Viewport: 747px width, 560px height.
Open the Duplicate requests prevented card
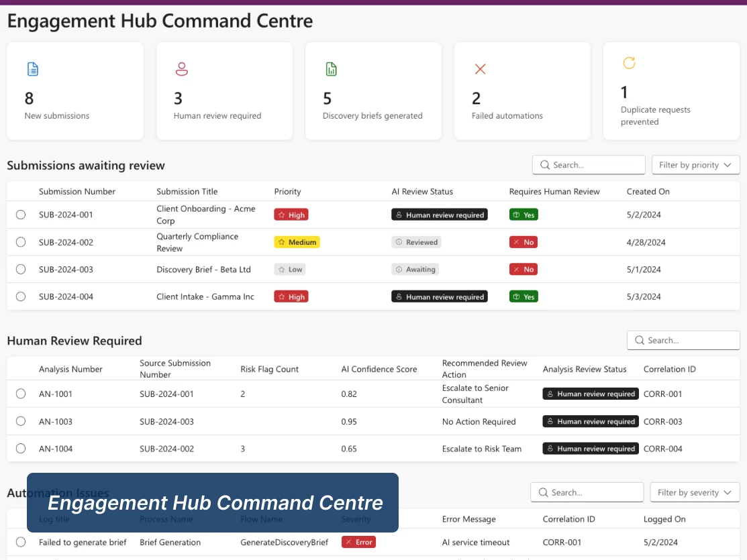click(x=671, y=91)
